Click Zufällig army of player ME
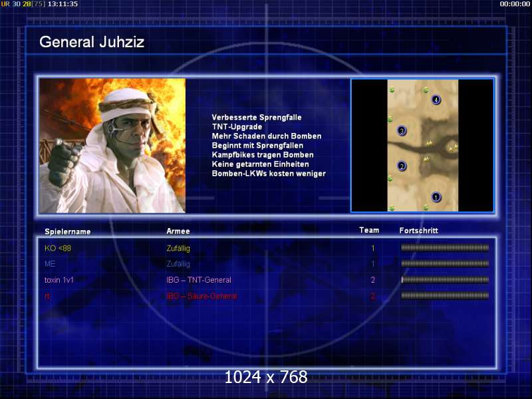Viewport: 532px width, 399px height. click(178, 264)
